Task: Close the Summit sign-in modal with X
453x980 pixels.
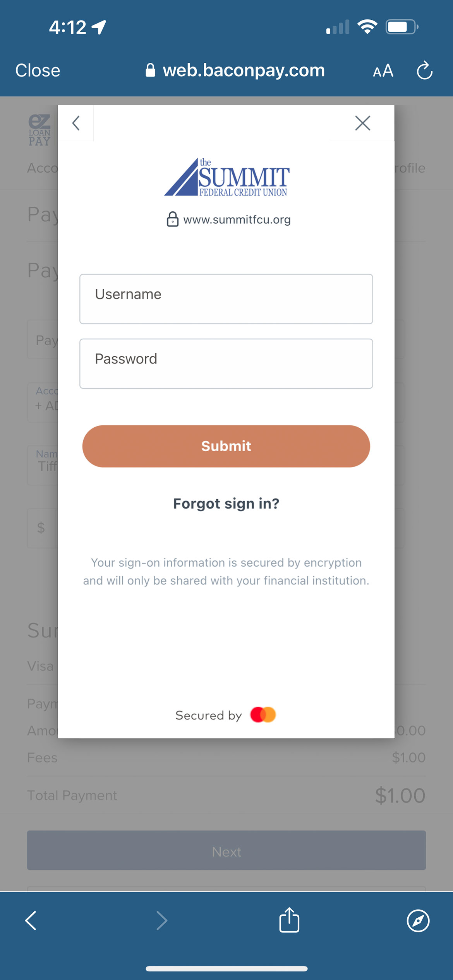Action: coord(363,123)
